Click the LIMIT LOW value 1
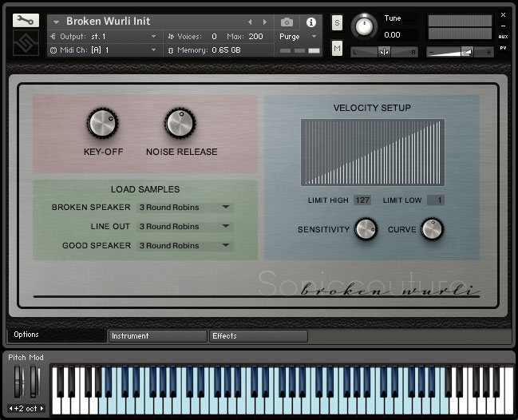 (436, 200)
